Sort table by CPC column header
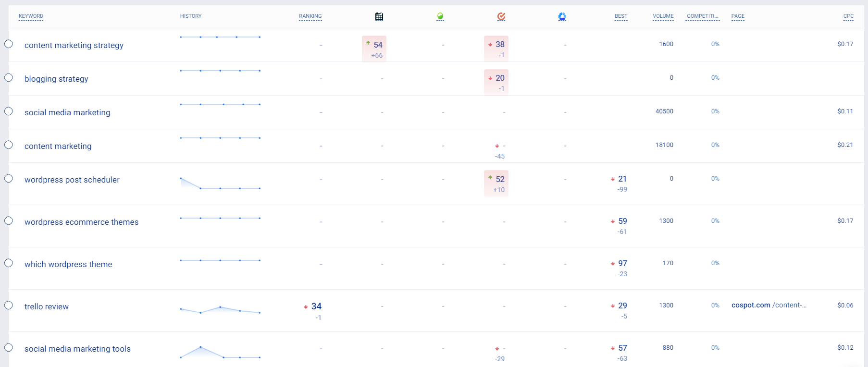This screenshot has width=868, height=367. coord(848,16)
